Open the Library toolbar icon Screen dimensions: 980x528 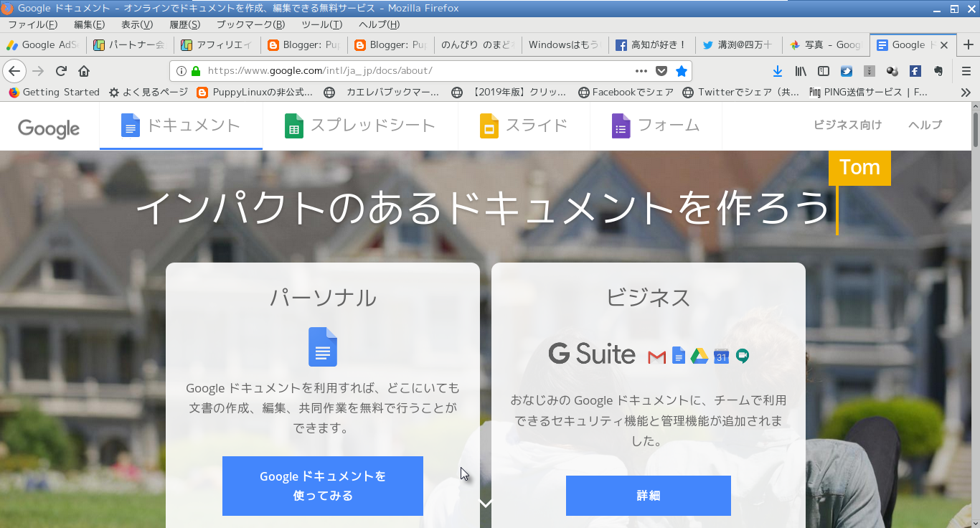point(801,71)
